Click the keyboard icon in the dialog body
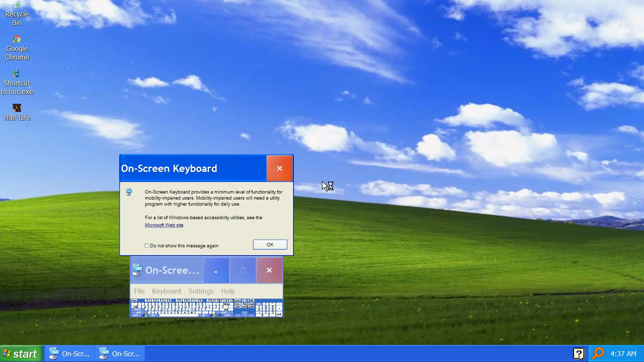Screen dimensions: 644x362 tap(129, 192)
